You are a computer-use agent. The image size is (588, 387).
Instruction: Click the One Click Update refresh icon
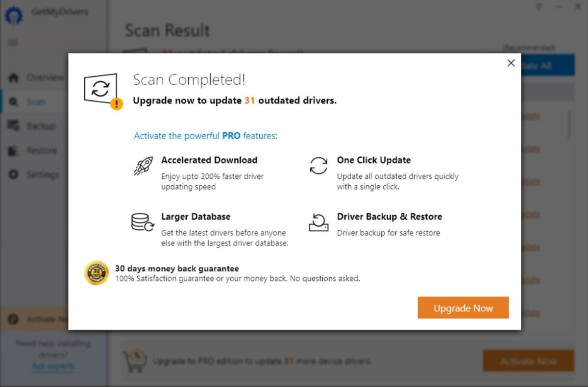[318, 166]
